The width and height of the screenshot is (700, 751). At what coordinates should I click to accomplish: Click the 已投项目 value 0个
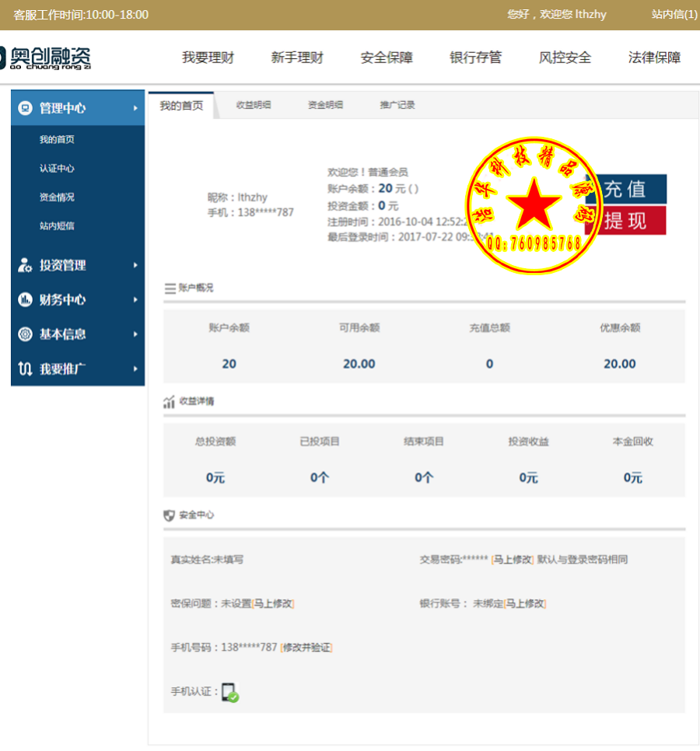click(320, 477)
